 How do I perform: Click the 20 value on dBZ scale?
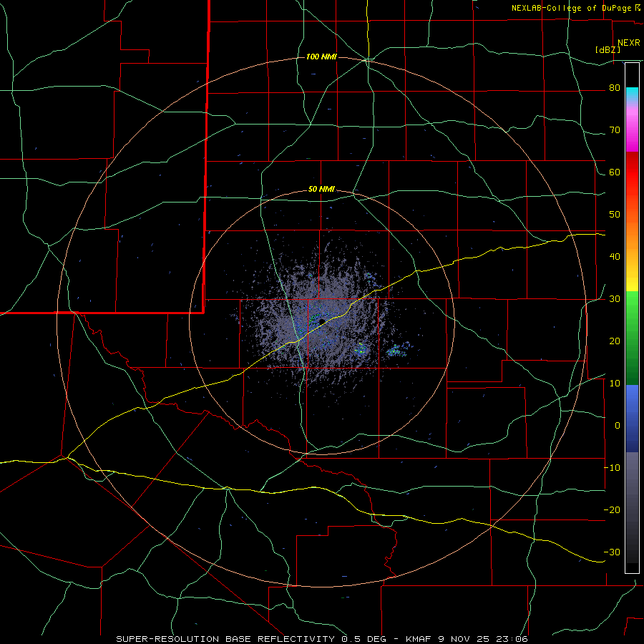pyautogui.click(x=615, y=341)
